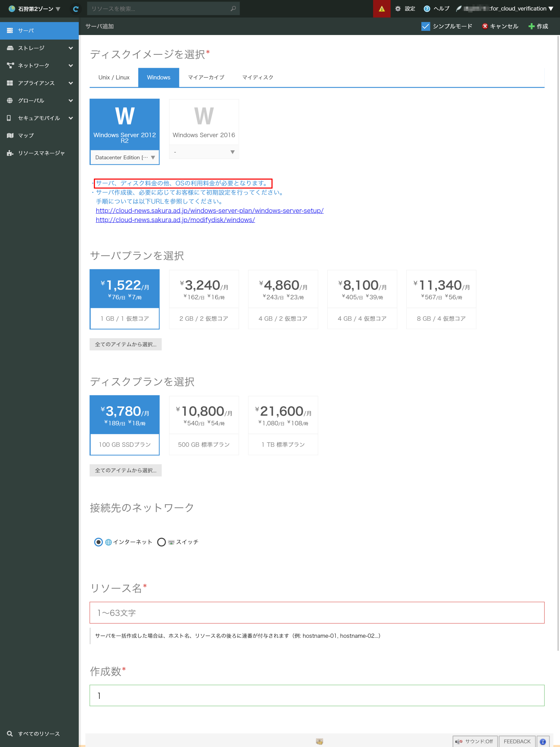Open the Datacenter Edition dropdown

coord(124,157)
